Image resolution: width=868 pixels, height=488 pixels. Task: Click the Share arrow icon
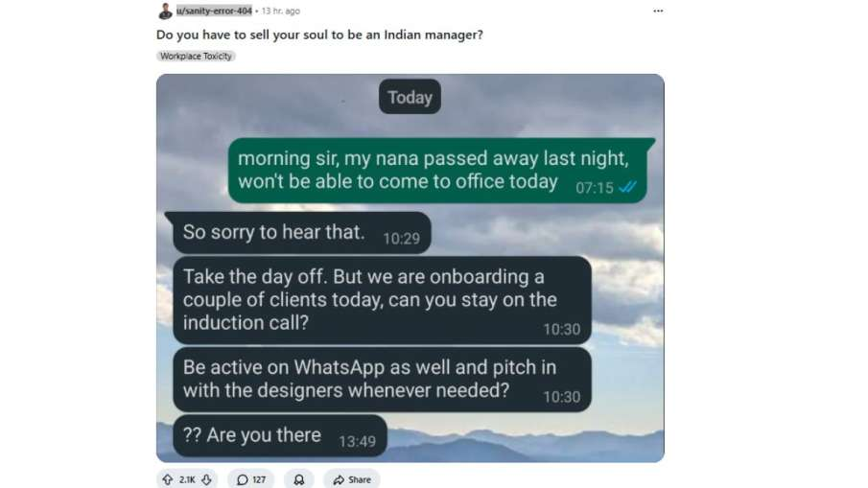[x=339, y=479]
